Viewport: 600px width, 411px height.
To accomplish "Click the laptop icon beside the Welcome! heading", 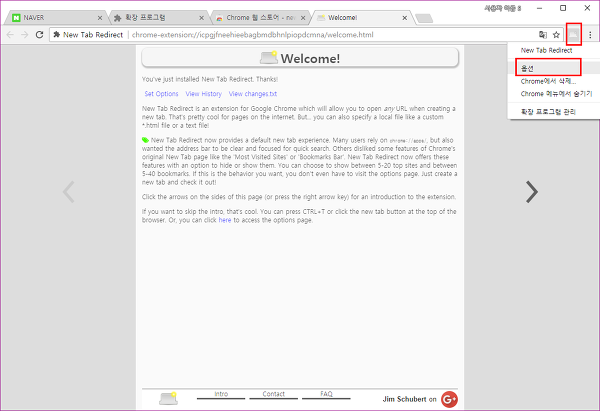I will (269, 57).
